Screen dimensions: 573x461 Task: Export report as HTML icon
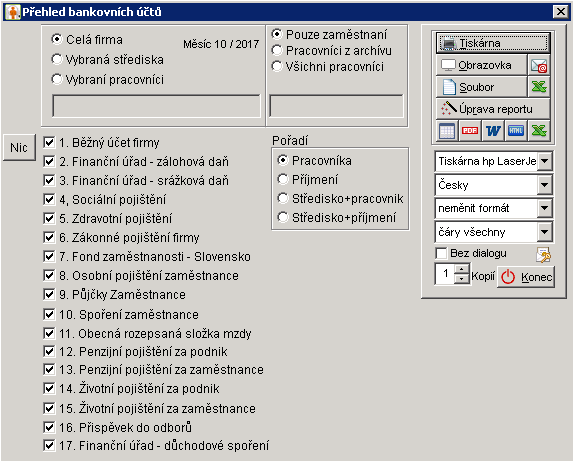(x=516, y=130)
